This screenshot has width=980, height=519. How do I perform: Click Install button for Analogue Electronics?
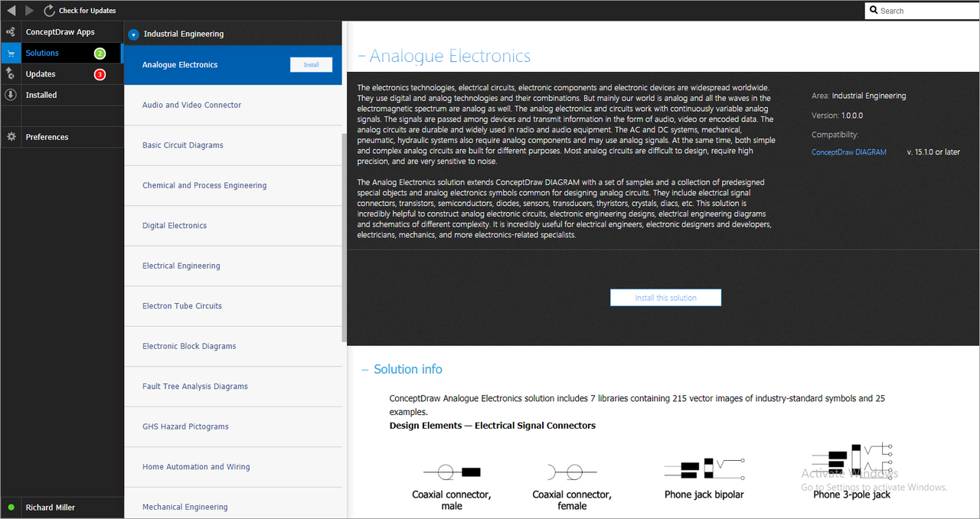[x=311, y=65]
